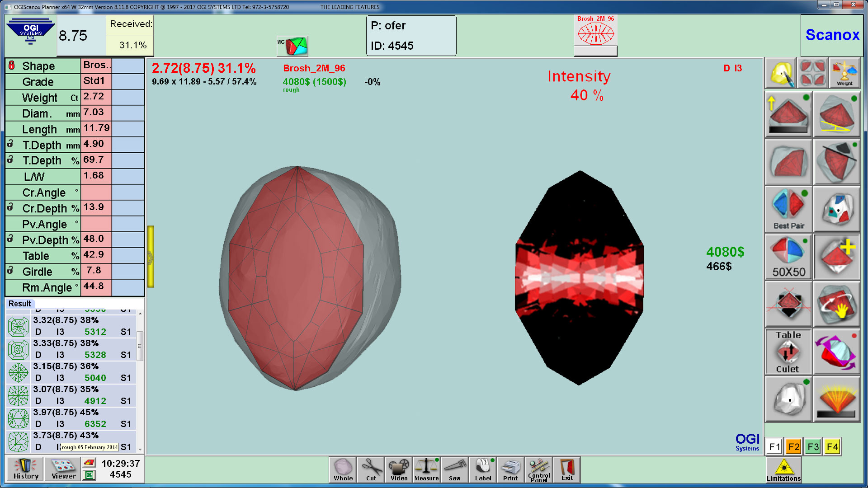Toggle the lock beside Shape parameter

[x=12, y=66]
